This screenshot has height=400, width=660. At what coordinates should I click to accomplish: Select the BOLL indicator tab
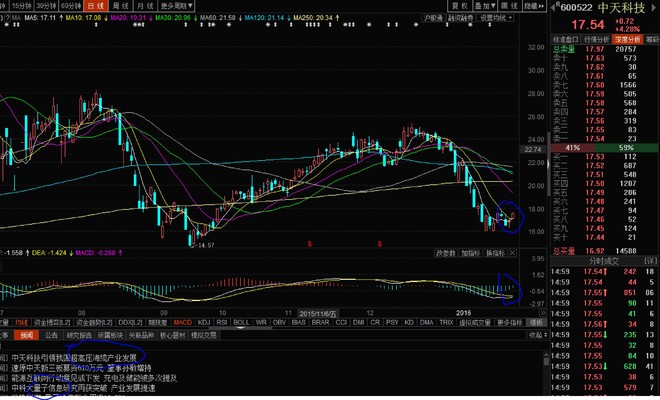coord(241,323)
